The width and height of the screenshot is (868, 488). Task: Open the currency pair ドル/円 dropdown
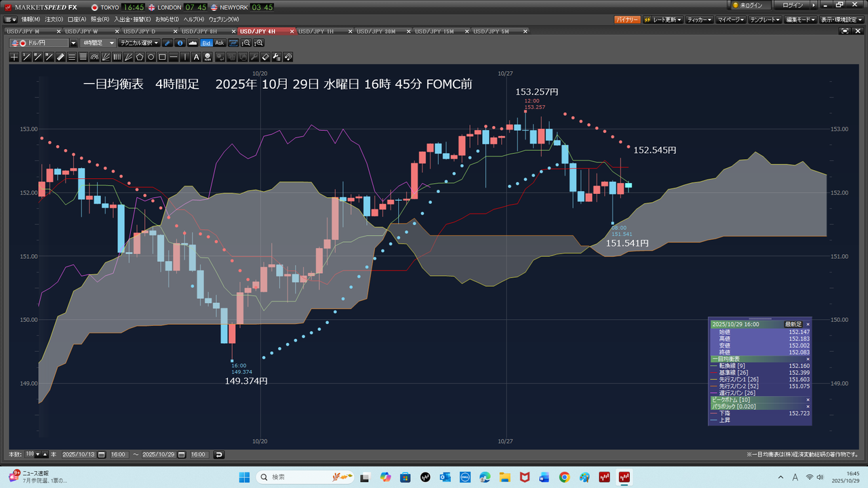click(x=73, y=43)
